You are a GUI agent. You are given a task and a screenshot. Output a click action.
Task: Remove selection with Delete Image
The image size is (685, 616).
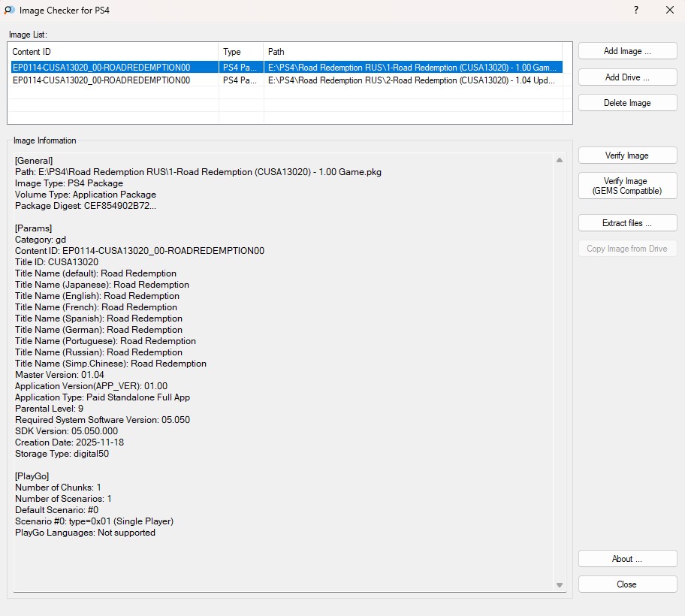627,103
